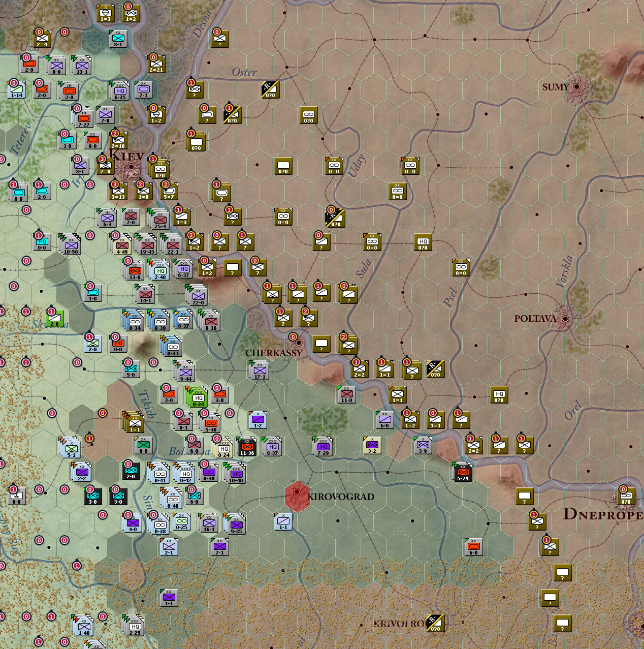The height and width of the screenshot is (649, 644).
Task: Select the 13-1 purple infantry stack
Action: pos(81,66)
